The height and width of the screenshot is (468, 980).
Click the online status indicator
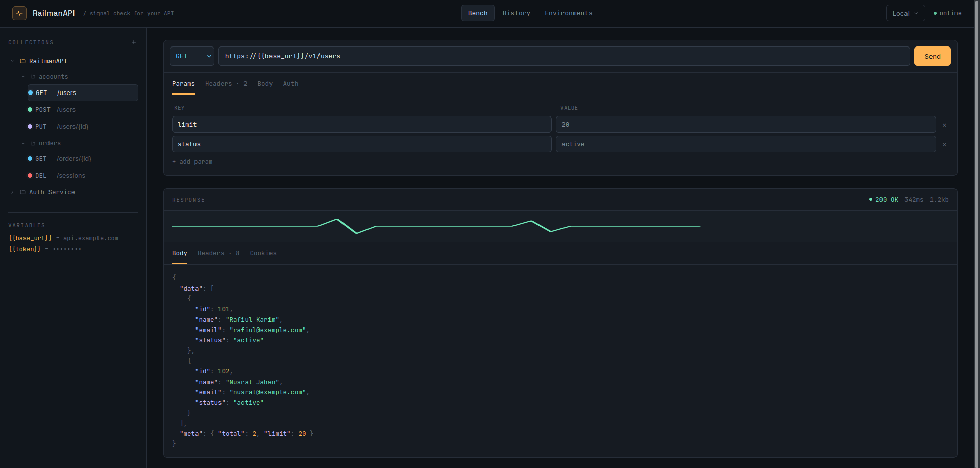pyautogui.click(x=947, y=13)
